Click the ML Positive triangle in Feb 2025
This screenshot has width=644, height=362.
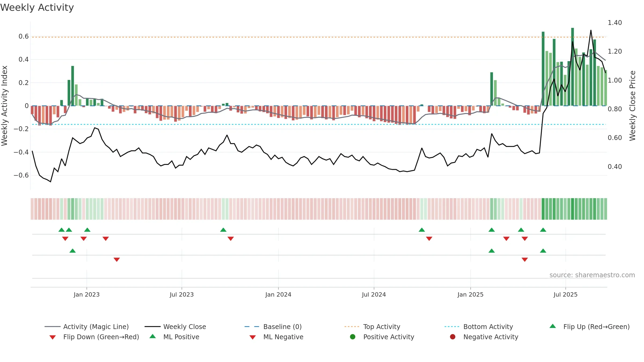click(x=492, y=251)
